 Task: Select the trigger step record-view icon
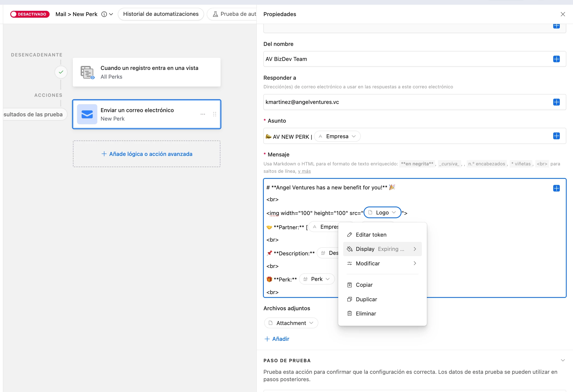coord(87,72)
